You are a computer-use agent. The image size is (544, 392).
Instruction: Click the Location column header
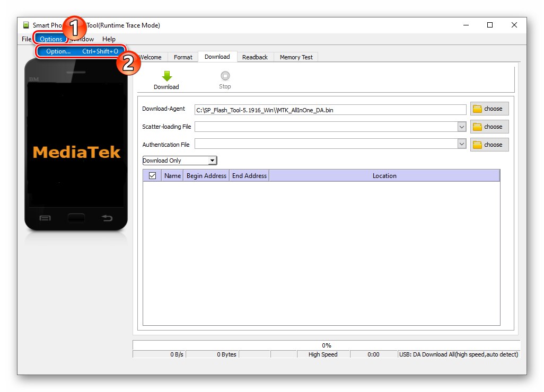pyautogui.click(x=384, y=176)
